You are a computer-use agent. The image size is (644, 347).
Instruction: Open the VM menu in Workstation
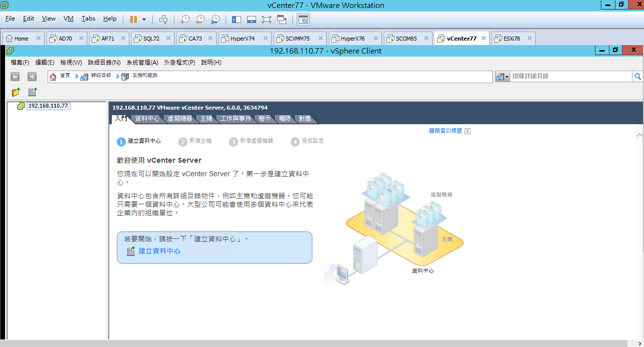(69, 19)
